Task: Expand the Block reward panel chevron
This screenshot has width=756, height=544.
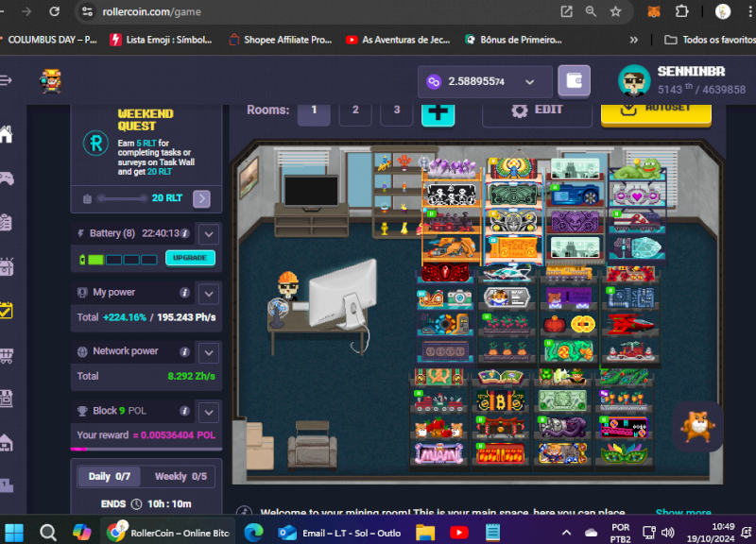Action: (209, 412)
